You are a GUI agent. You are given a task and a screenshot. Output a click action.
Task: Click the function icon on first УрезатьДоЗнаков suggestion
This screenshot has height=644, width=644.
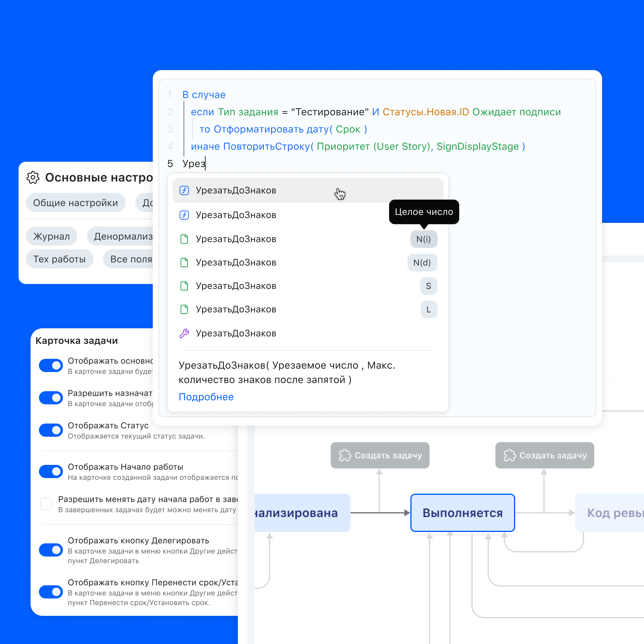[184, 190]
